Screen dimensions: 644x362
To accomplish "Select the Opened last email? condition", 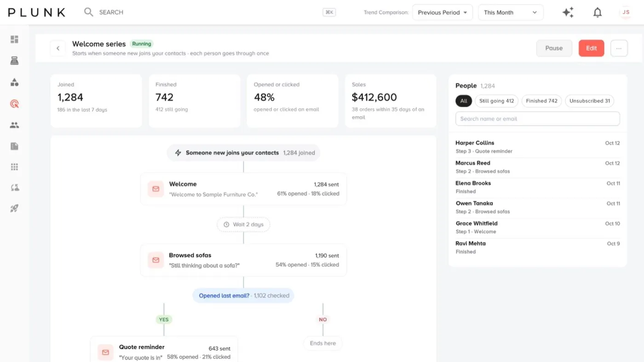I will (x=243, y=296).
